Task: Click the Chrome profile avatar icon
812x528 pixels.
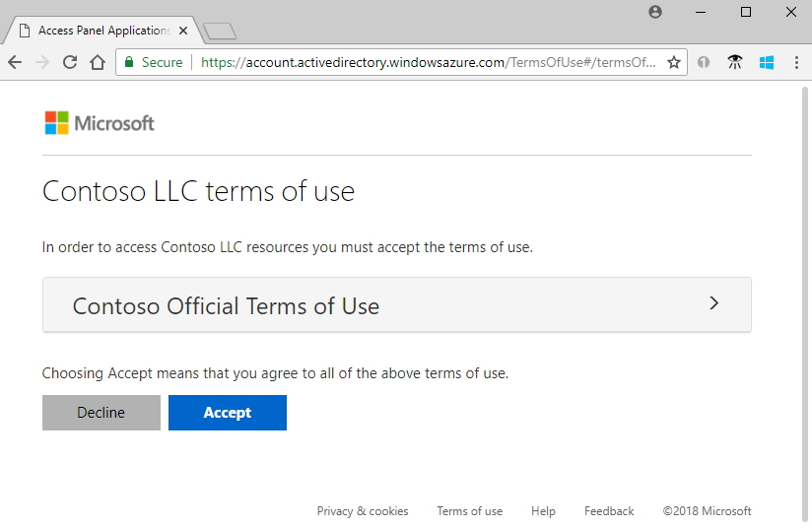Action: (x=655, y=12)
